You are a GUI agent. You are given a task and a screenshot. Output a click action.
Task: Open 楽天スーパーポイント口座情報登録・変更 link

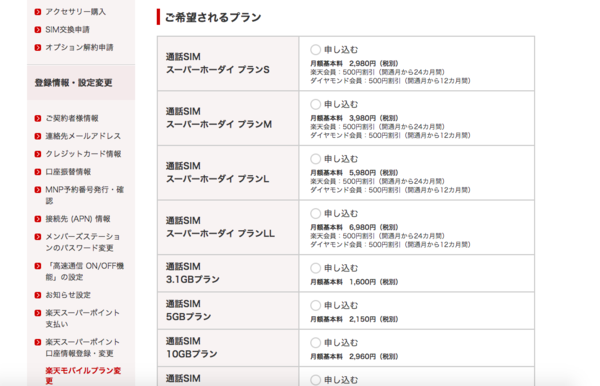[x=83, y=347]
